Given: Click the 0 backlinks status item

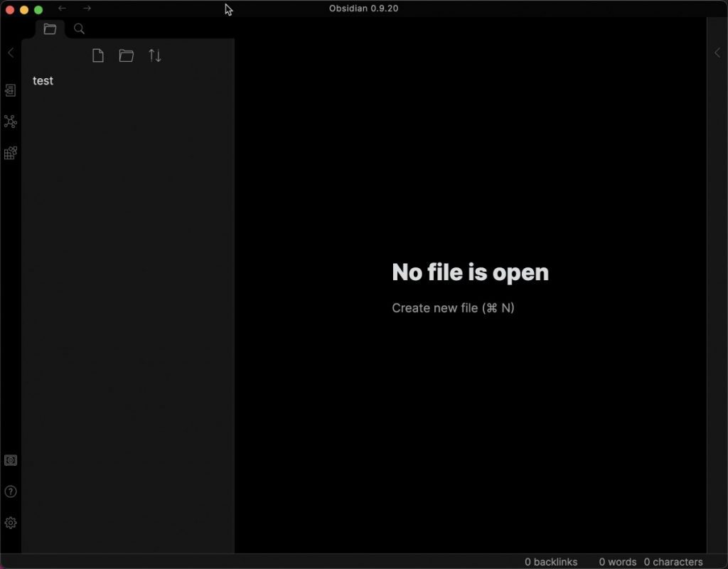Looking at the screenshot, I should (551, 562).
